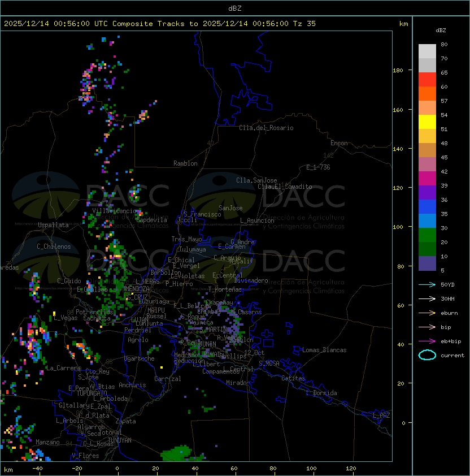Click the 'SanJose' map label near L_Asuncion

pyautogui.click(x=230, y=208)
